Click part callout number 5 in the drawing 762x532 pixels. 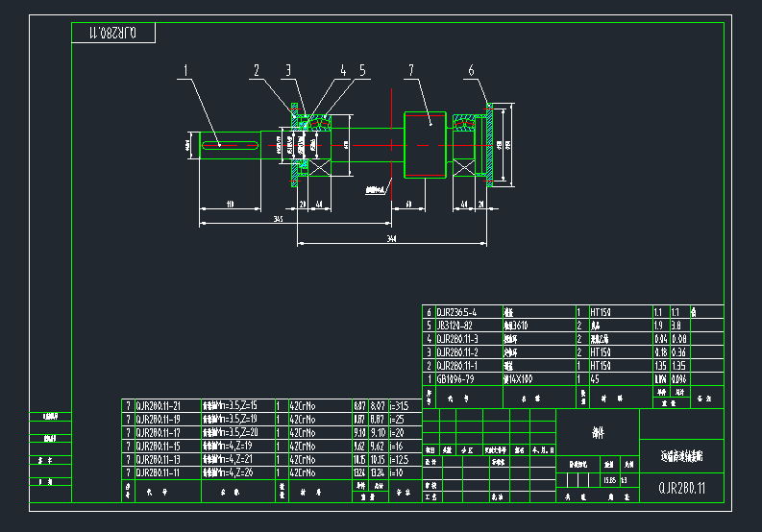(362, 71)
